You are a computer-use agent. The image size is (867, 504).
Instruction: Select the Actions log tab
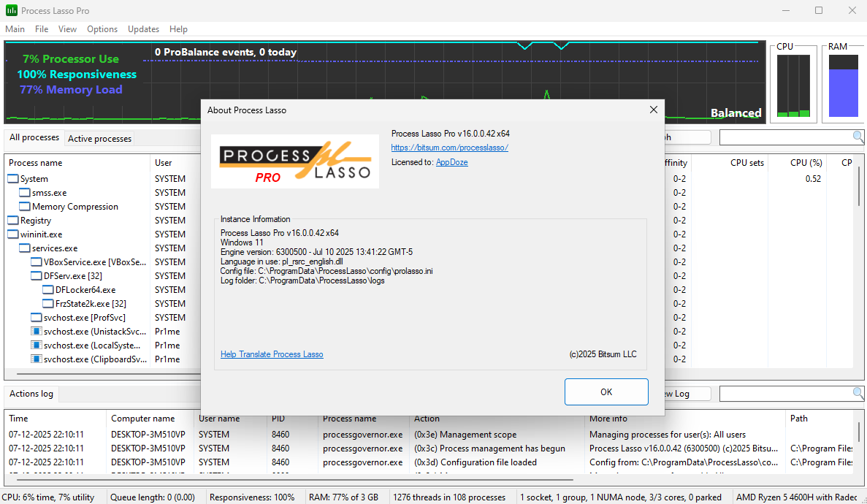[x=31, y=394]
